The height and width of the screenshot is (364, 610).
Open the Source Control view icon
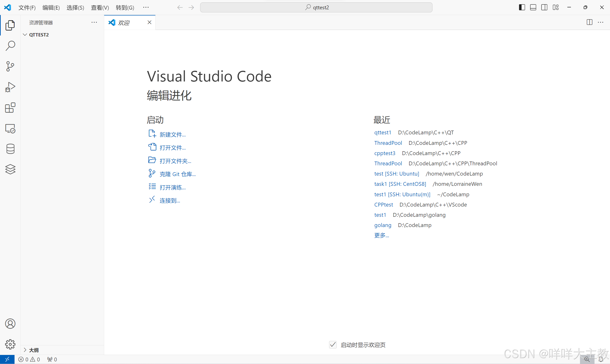click(x=10, y=66)
